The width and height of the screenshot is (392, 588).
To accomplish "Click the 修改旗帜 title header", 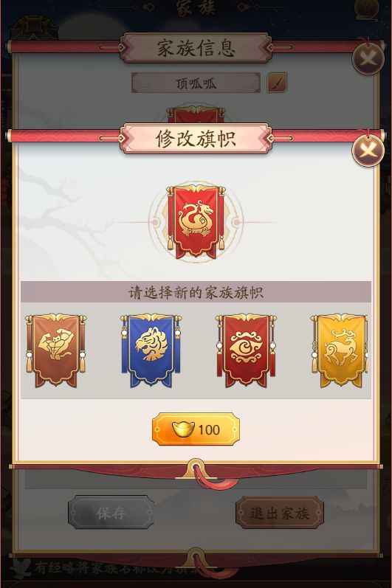I will tap(196, 139).
